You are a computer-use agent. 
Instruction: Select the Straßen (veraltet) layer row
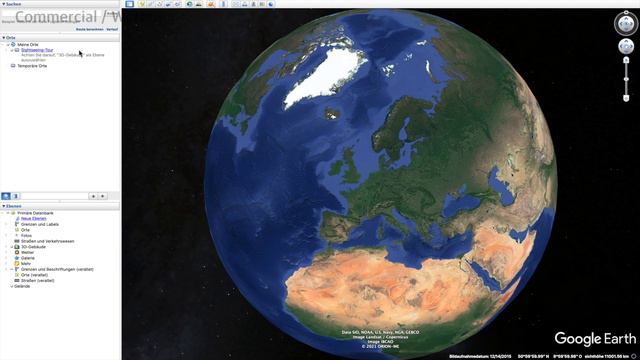pos(38,280)
